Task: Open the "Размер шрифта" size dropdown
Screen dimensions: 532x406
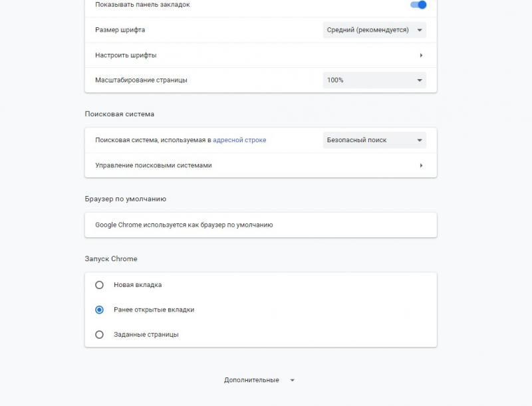Action: 374,29
